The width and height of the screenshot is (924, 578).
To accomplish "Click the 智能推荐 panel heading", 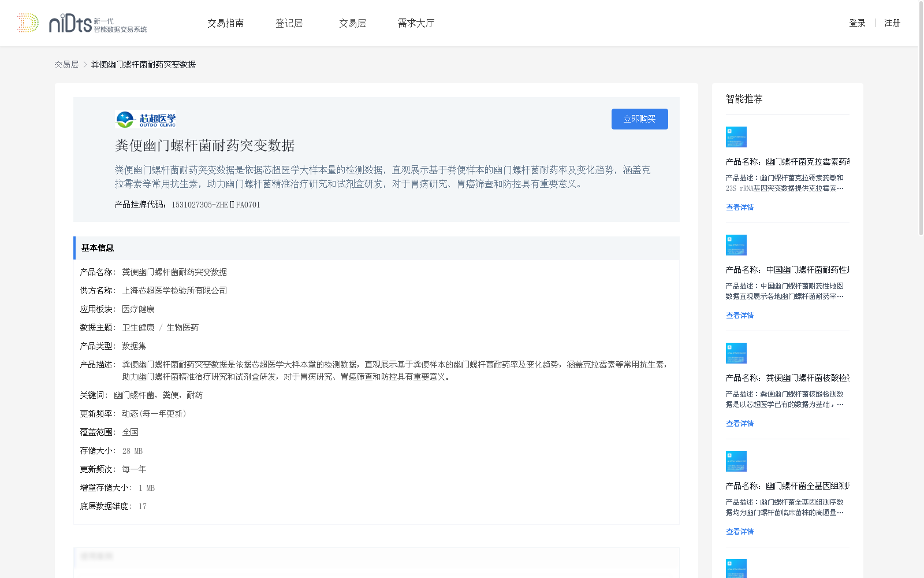I will pyautogui.click(x=744, y=99).
